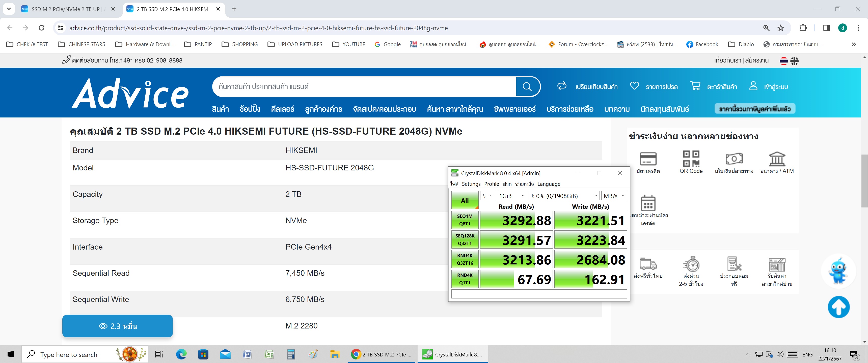Open Chrome extensions puzzle icon
Image resolution: width=868 pixels, height=363 pixels.
coord(803,28)
